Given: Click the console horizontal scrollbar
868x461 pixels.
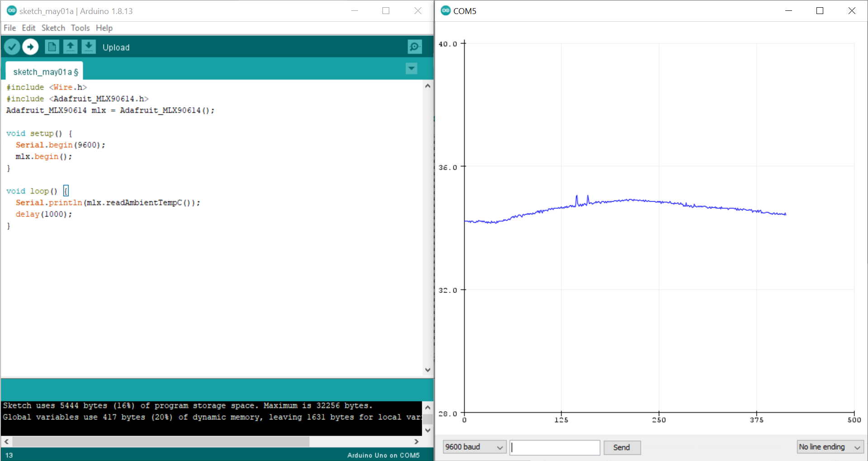Looking at the screenshot, I should click(x=160, y=442).
